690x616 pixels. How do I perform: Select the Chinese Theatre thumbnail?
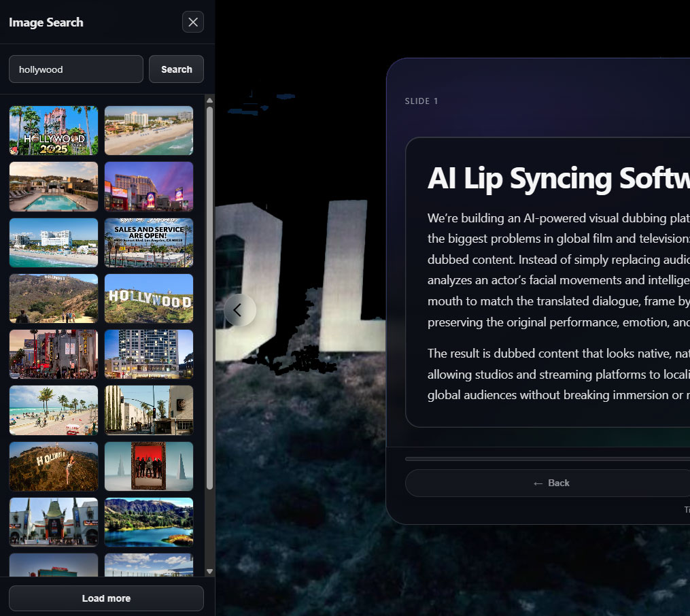(x=54, y=521)
